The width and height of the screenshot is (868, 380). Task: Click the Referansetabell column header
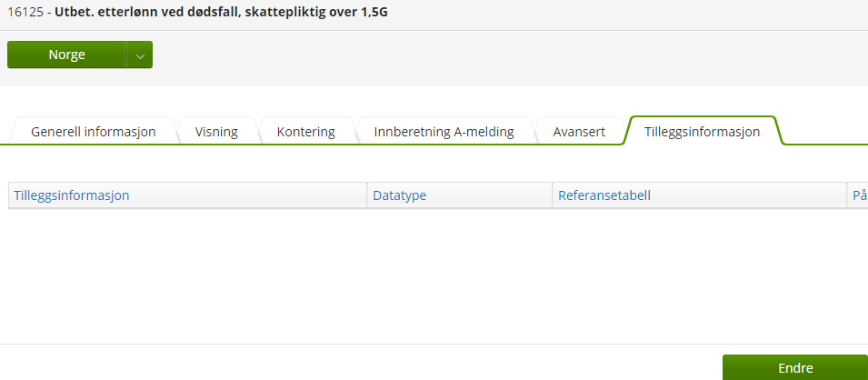(604, 195)
